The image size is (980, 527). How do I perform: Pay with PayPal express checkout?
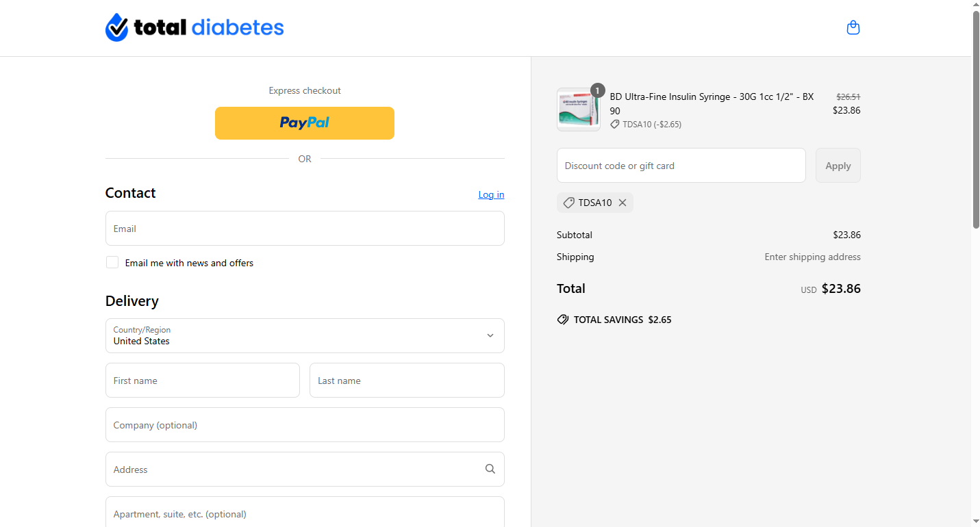click(305, 123)
